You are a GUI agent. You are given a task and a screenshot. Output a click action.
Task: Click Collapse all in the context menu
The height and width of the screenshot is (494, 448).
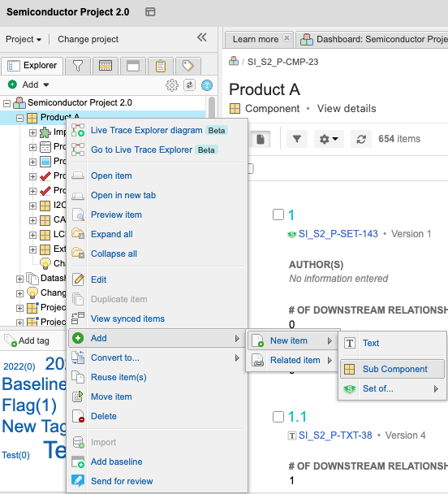pyautogui.click(x=114, y=254)
